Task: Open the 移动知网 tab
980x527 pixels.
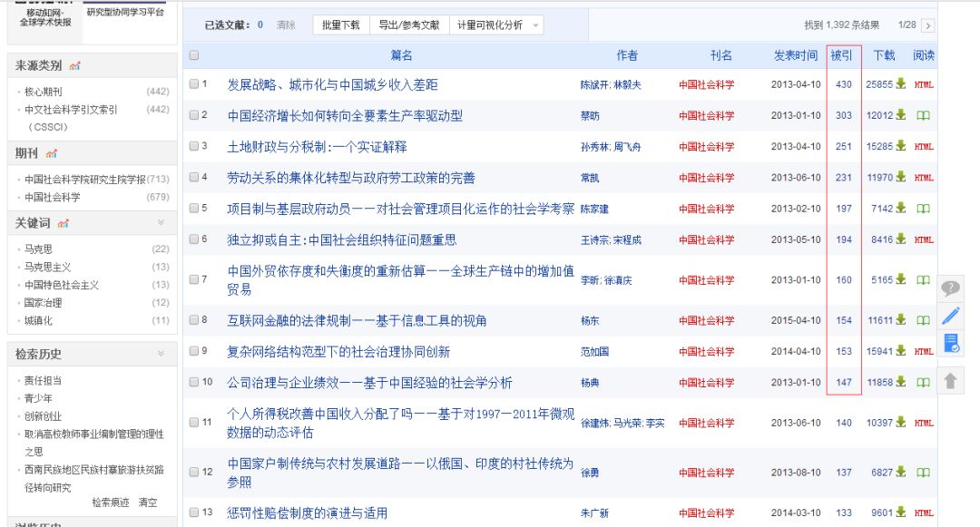Action: click(45, 17)
